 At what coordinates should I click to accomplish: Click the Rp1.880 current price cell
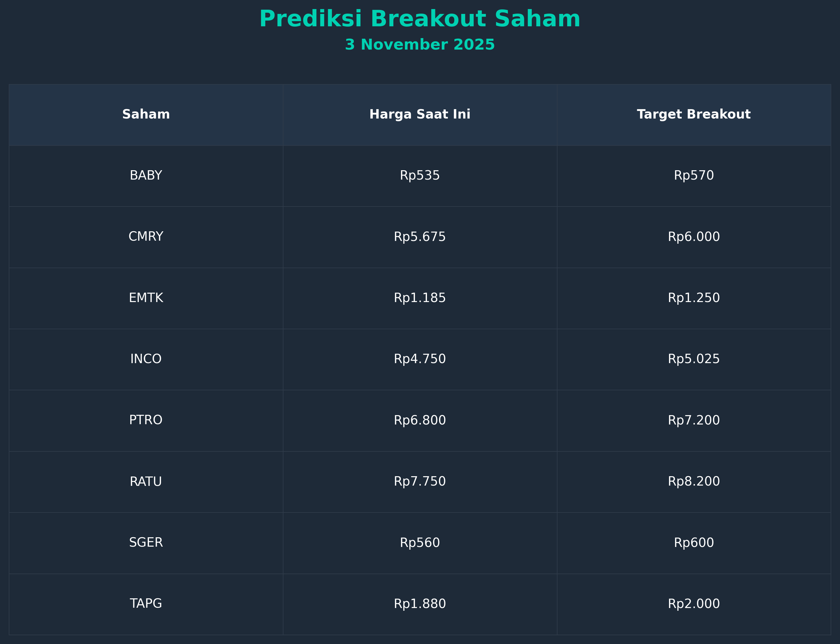pyautogui.click(x=420, y=604)
